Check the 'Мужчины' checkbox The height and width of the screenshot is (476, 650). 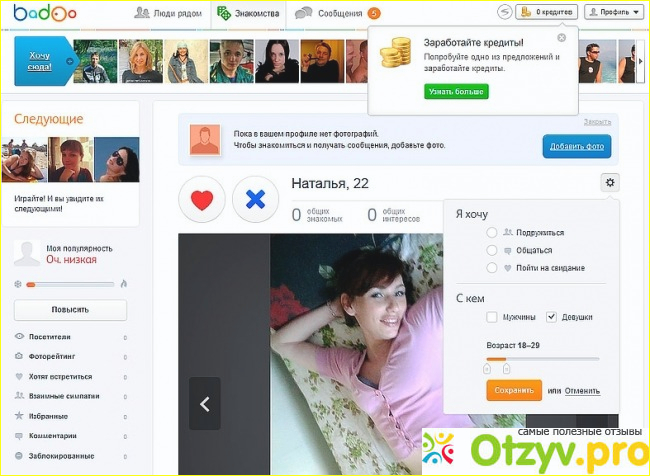click(492, 317)
